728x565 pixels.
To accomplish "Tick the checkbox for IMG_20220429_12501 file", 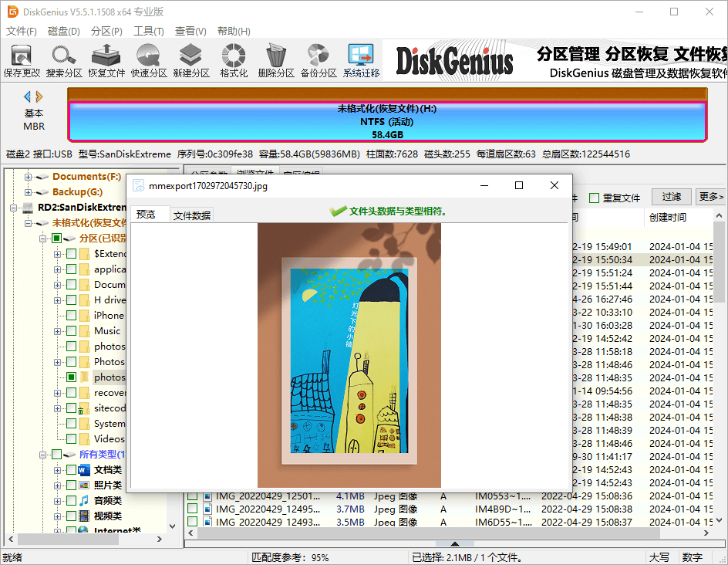I will tap(193, 496).
